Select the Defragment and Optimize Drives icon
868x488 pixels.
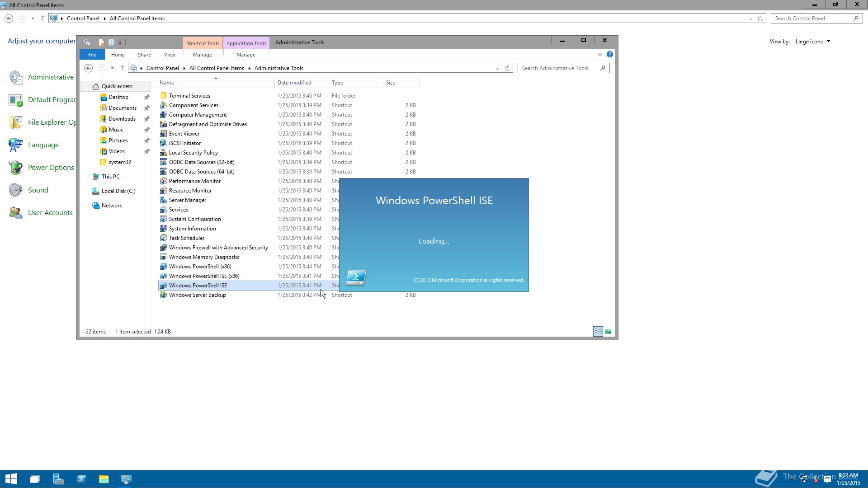coord(164,124)
